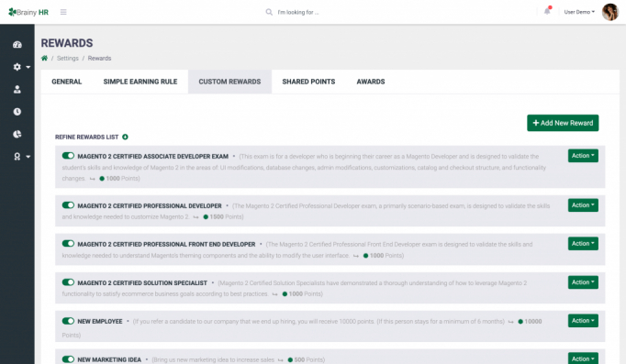Go to home via breadcrumb house icon

click(x=44, y=58)
